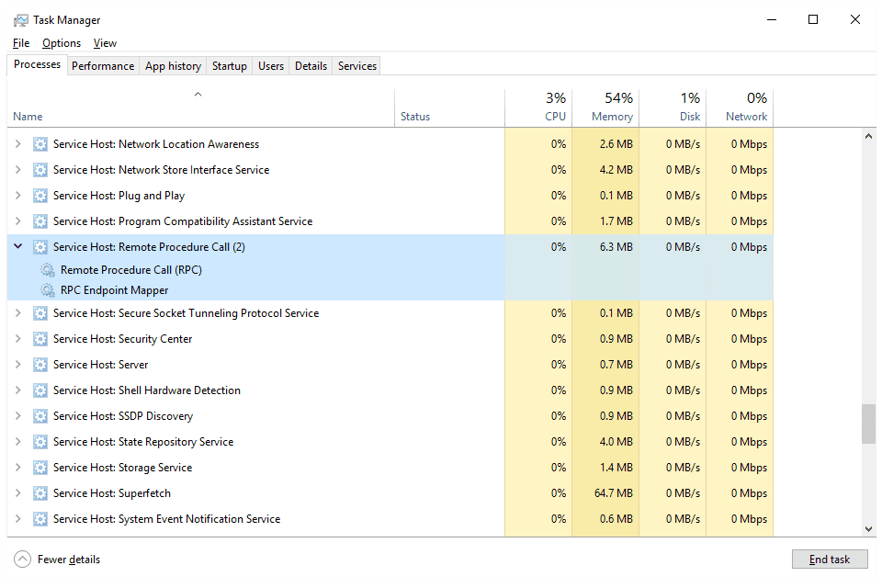
Task: Click the Superfetch service host gear icon
Action: click(40, 493)
